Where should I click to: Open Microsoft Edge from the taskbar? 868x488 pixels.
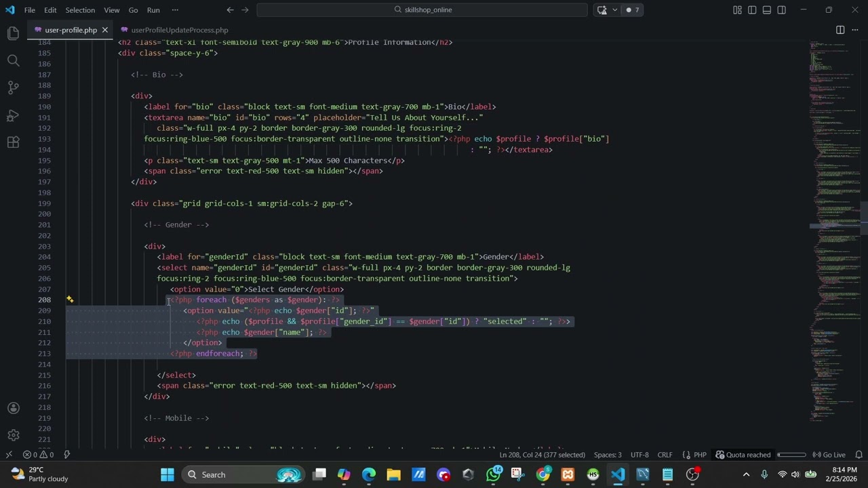[368, 474]
